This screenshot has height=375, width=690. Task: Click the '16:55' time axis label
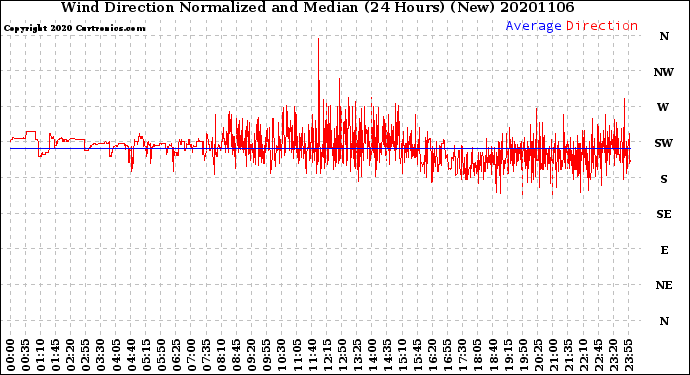(448, 355)
